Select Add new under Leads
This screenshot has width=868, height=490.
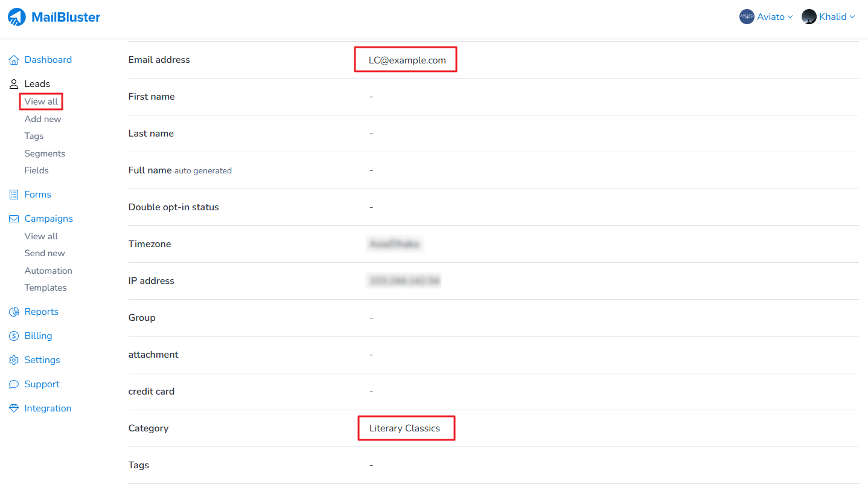click(43, 119)
